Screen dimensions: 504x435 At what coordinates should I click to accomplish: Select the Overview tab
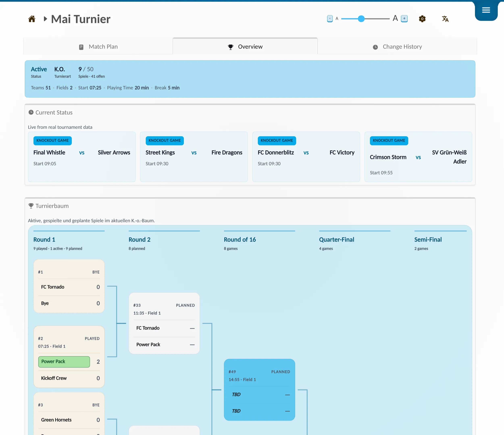point(245,46)
